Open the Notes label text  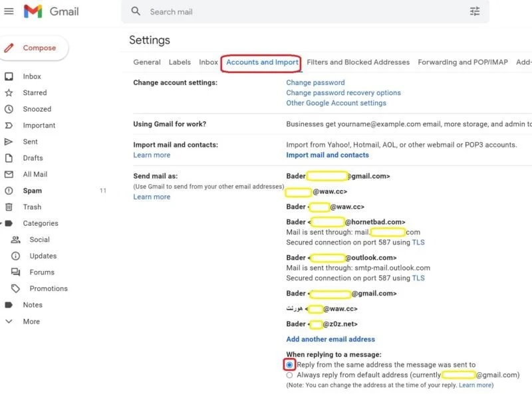pyautogui.click(x=33, y=305)
